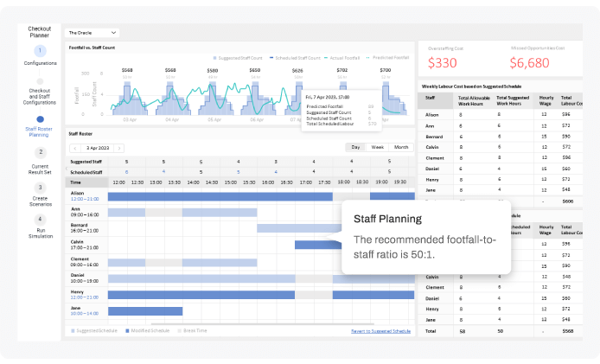Click the Modified Schedule legend item
The height and width of the screenshot is (364, 600).
tap(147, 330)
